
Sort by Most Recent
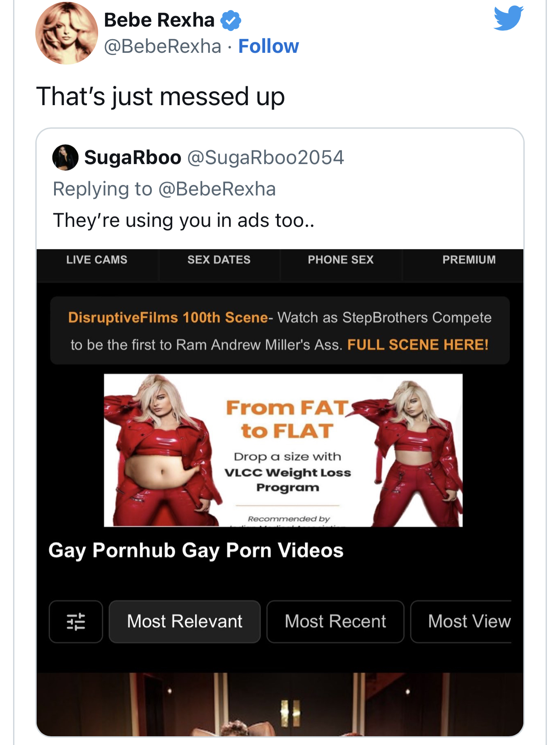pos(335,622)
